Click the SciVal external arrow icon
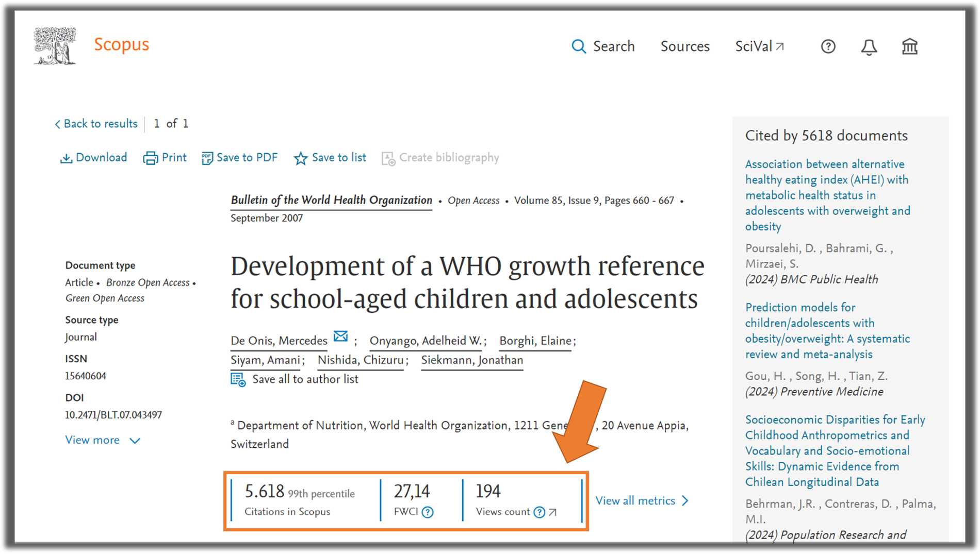980x554 pixels. coord(780,46)
